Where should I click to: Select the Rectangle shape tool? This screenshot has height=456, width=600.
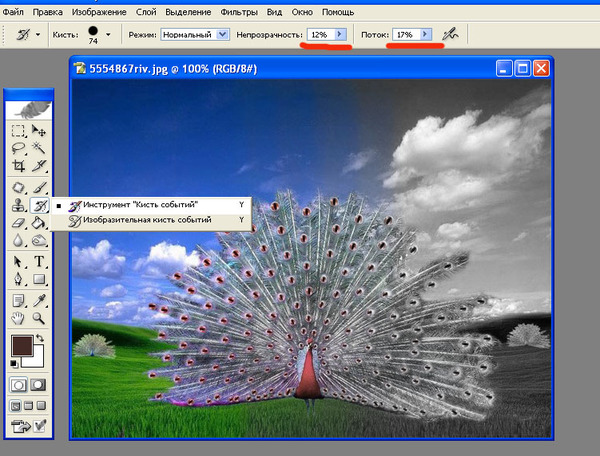click(39, 279)
